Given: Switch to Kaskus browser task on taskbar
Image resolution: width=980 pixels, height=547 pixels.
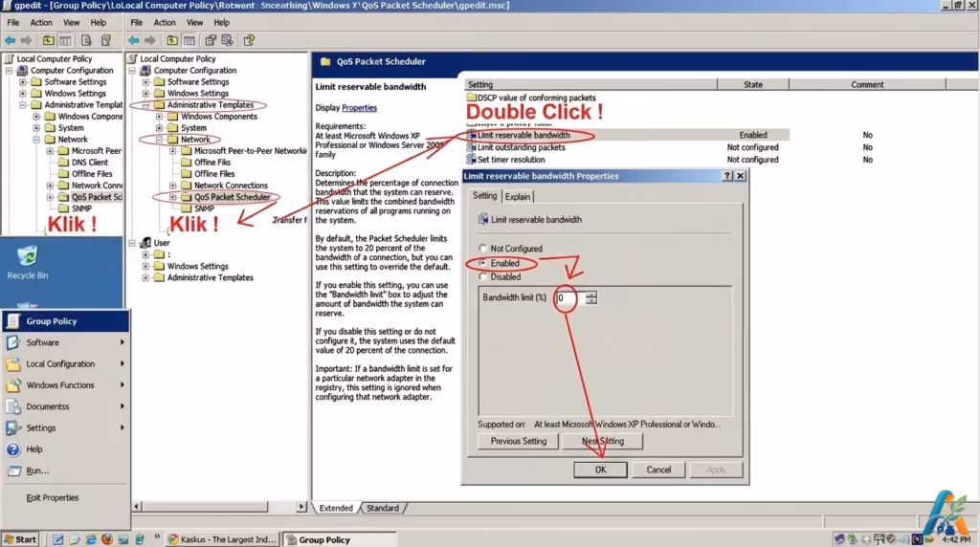Looking at the screenshot, I should pyautogui.click(x=222, y=539).
